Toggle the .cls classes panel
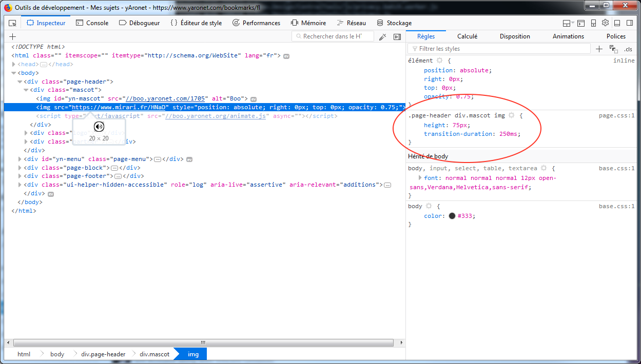This screenshot has height=364, width=641. pyautogui.click(x=628, y=49)
